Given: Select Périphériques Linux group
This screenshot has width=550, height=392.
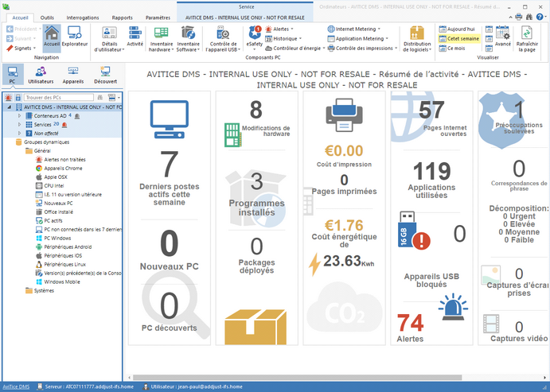Looking at the screenshot, I should [x=60, y=265].
